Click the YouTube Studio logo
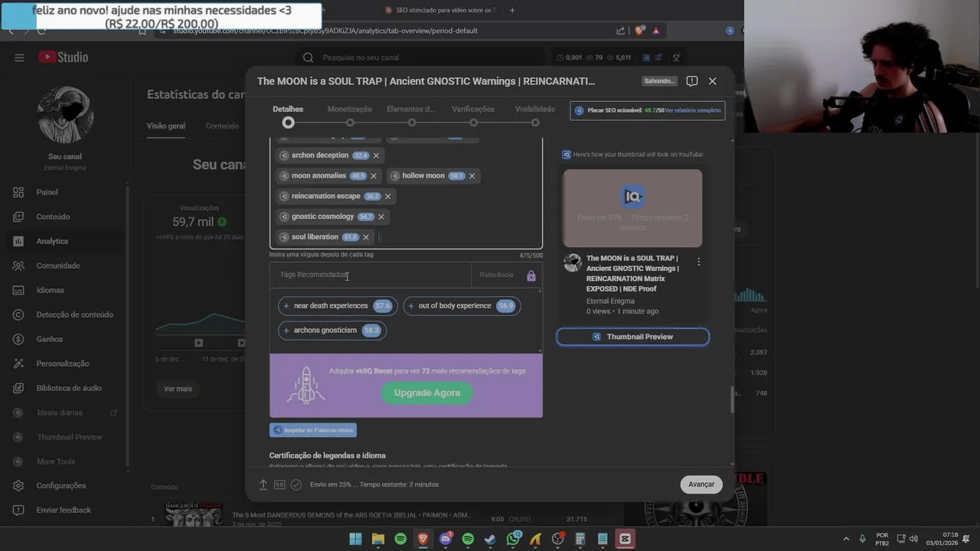 [64, 57]
